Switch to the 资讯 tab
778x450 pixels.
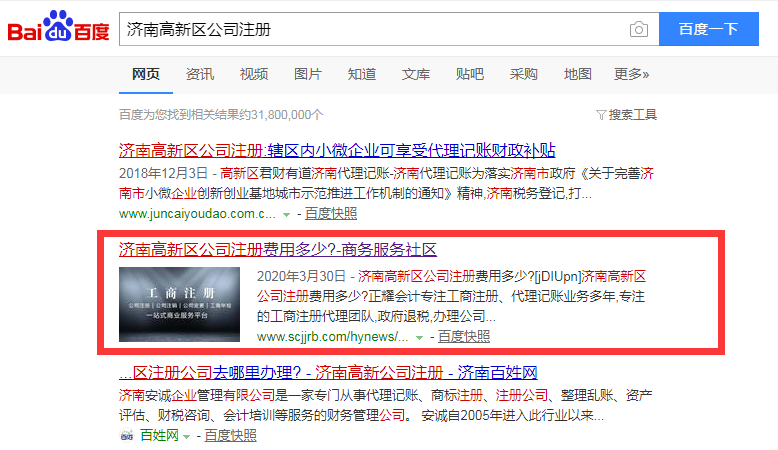tap(199, 74)
